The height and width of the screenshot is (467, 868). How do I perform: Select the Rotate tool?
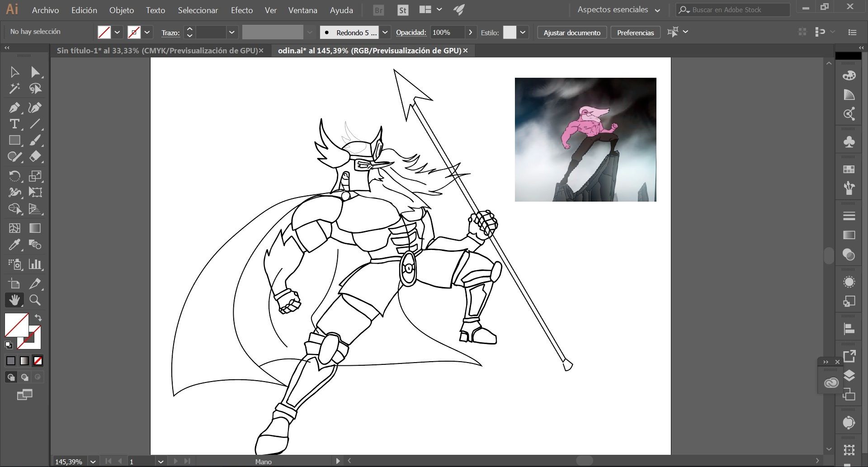14,176
